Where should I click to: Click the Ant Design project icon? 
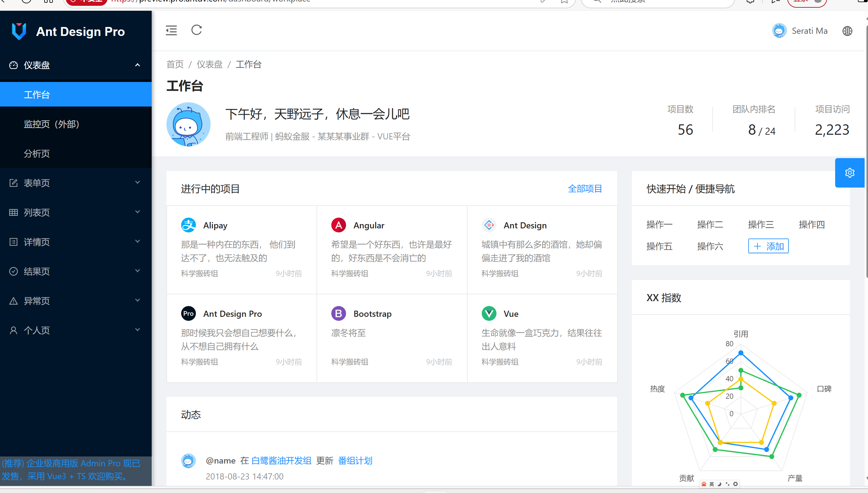489,225
